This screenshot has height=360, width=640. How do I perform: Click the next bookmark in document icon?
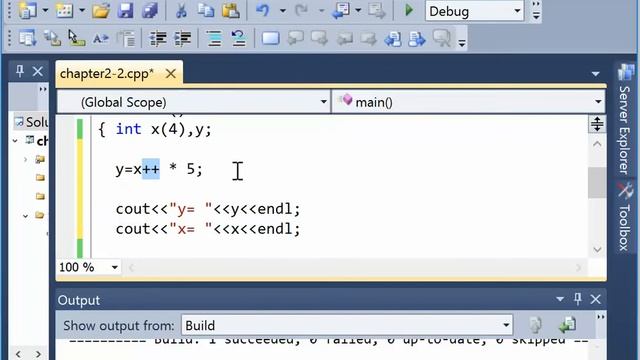point(417,39)
